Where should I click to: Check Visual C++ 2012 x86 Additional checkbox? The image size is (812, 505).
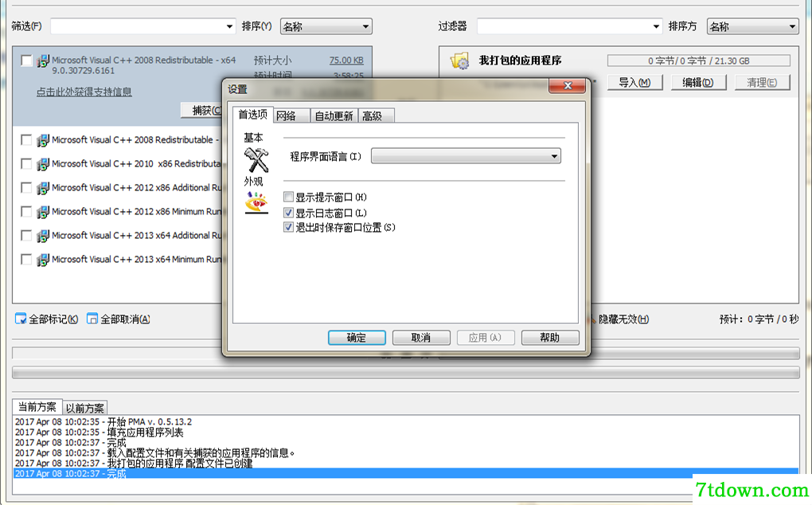[26, 187]
